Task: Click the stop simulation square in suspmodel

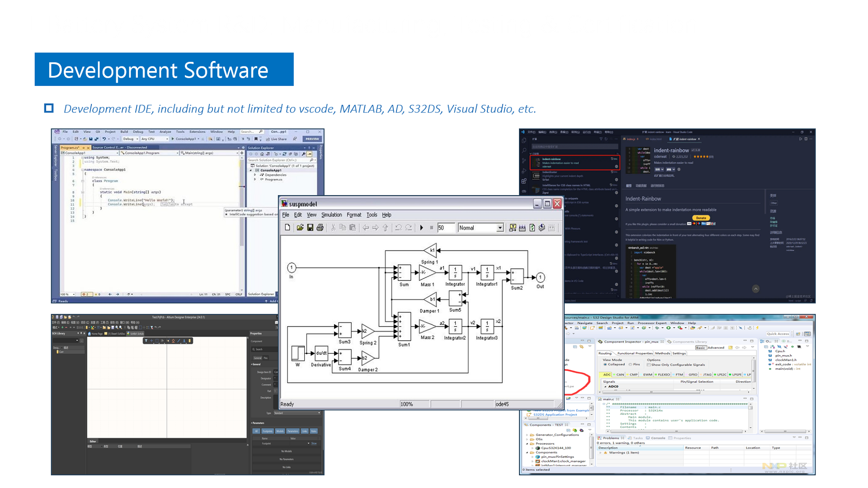Action: click(431, 228)
